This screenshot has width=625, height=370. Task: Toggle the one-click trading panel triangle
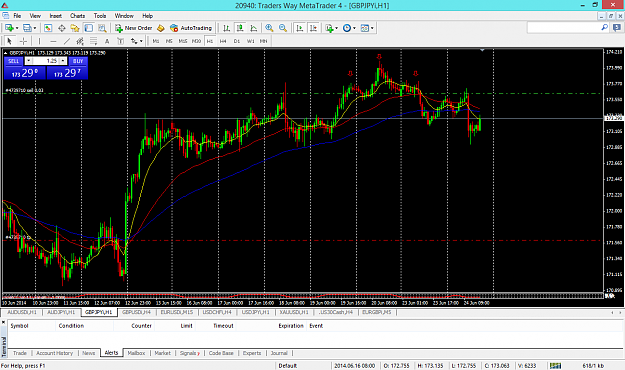coord(6,53)
